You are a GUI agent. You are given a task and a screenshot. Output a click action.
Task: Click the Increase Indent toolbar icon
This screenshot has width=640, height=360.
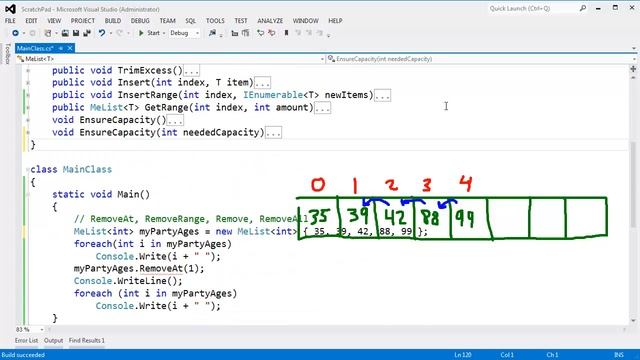[x=245, y=33]
